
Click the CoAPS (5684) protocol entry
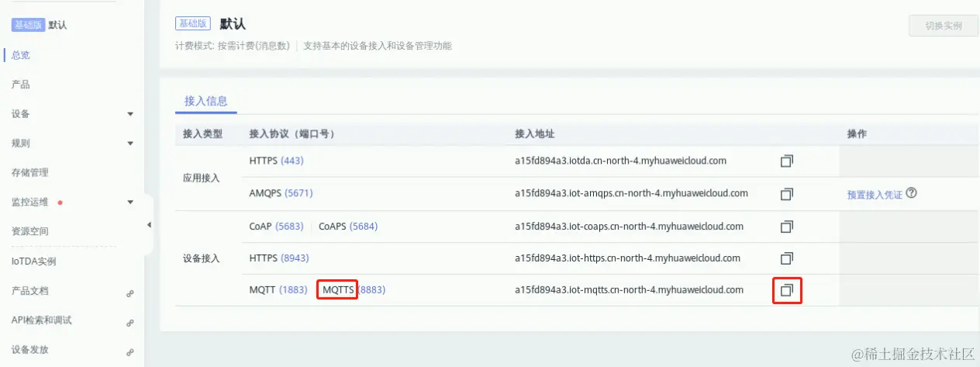[x=348, y=227]
